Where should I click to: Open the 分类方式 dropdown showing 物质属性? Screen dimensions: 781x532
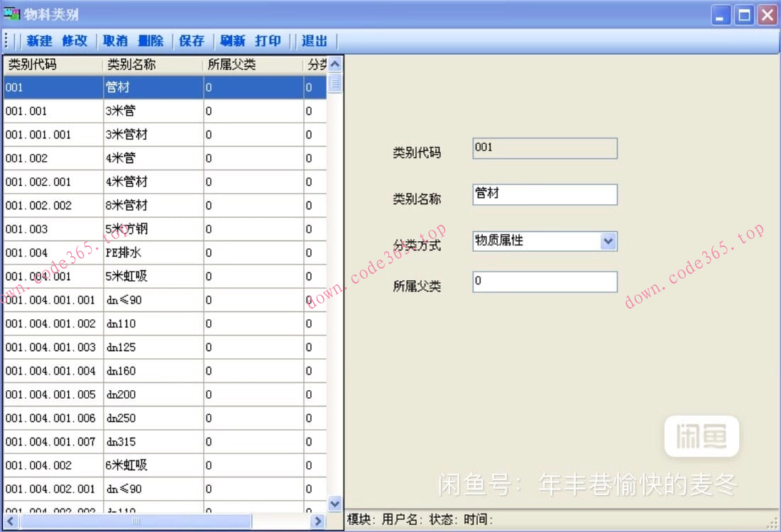607,241
